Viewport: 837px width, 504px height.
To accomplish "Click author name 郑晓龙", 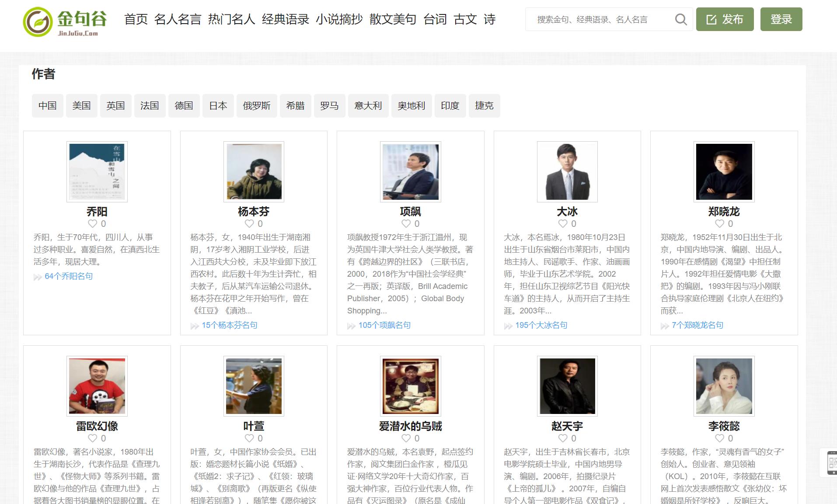I will (724, 212).
